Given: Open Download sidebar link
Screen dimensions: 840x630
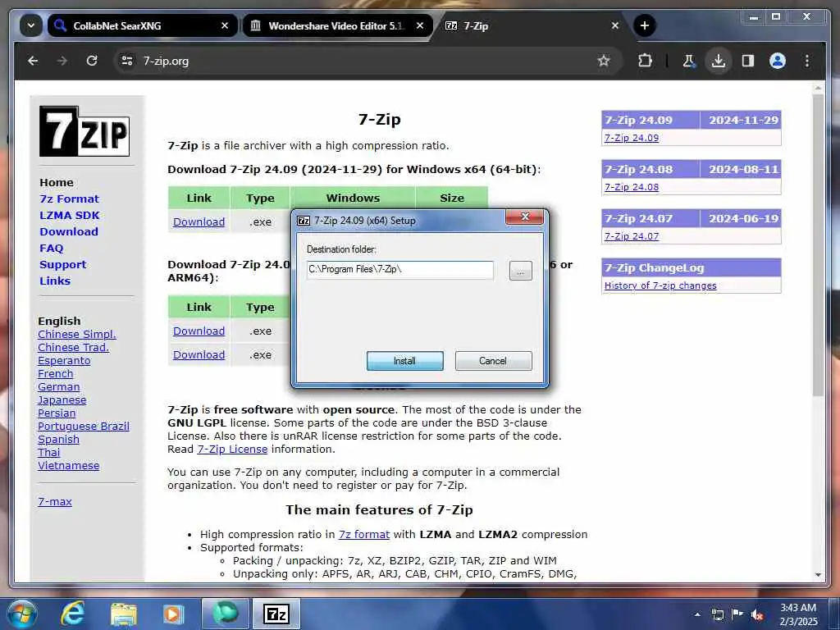Looking at the screenshot, I should point(69,232).
